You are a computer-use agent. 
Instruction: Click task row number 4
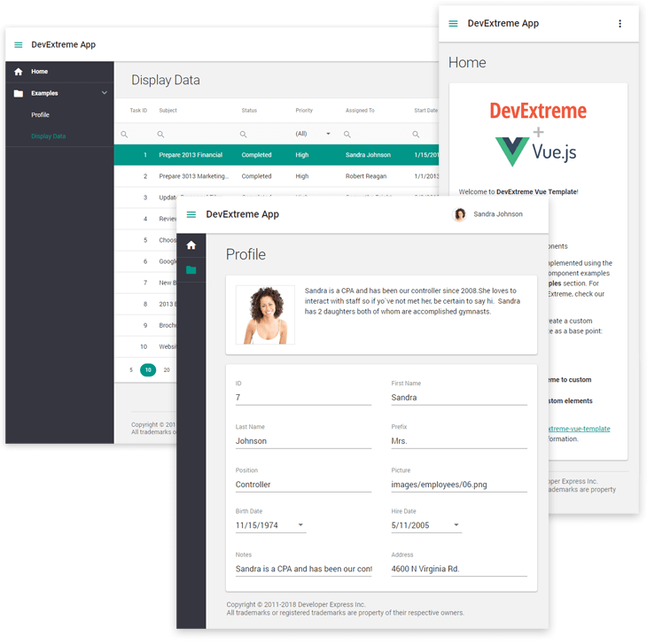point(145,219)
